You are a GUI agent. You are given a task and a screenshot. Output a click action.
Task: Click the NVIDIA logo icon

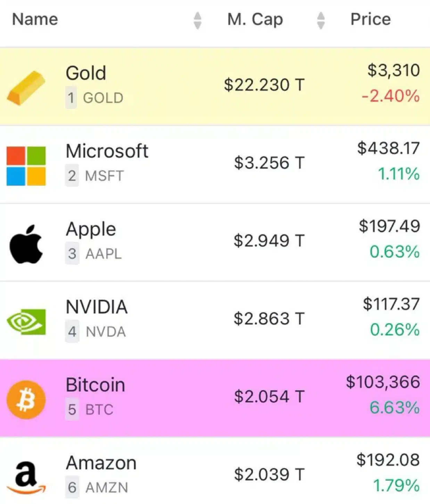[26, 322]
